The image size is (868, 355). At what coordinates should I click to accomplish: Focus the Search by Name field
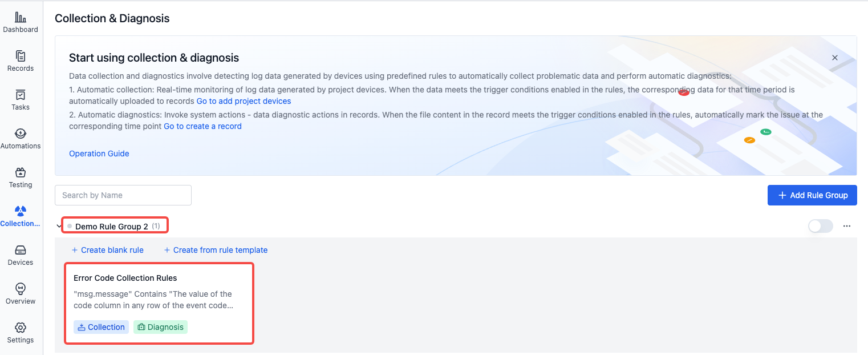tap(123, 195)
